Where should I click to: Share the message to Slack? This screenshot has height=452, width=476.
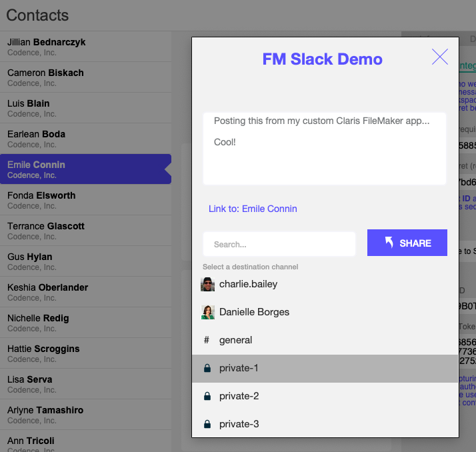coord(407,243)
